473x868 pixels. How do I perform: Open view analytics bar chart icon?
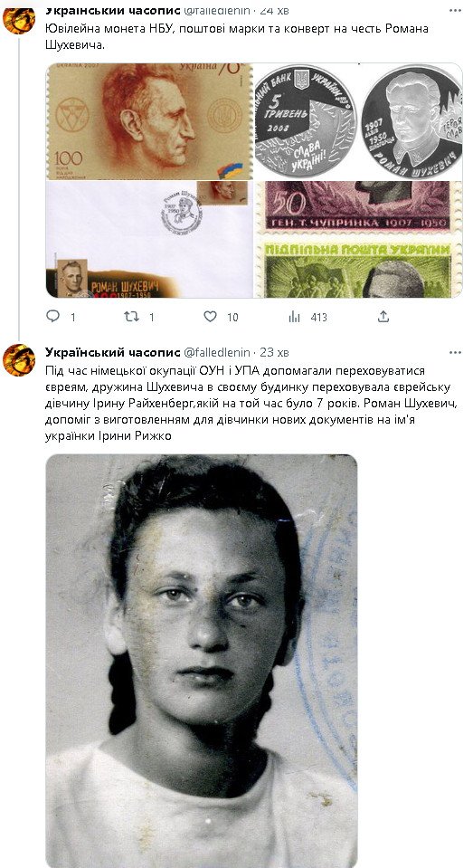coord(294,317)
